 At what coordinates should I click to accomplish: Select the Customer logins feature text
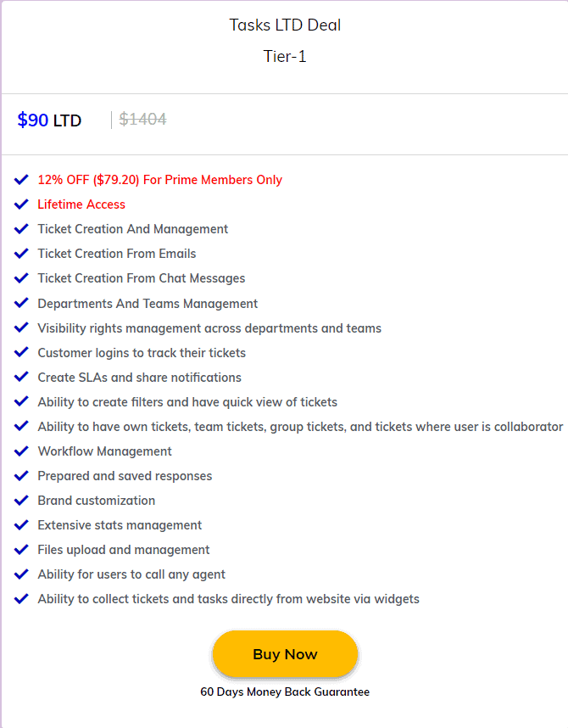tap(141, 352)
